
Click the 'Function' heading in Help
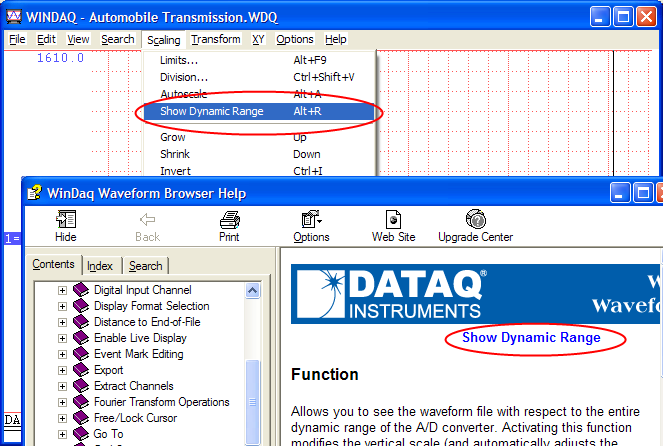click(325, 375)
